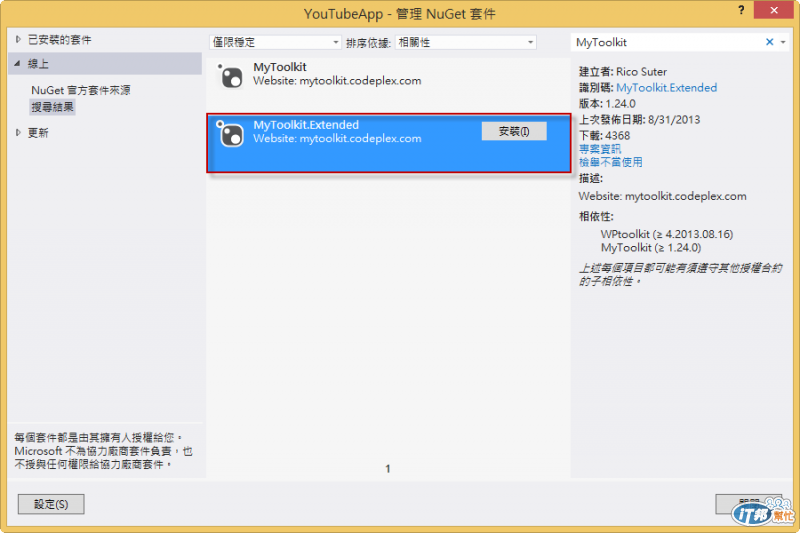The image size is (800, 533).
Task: Click the website text under MyToolkit package
Action: click(x=337, y=81)
